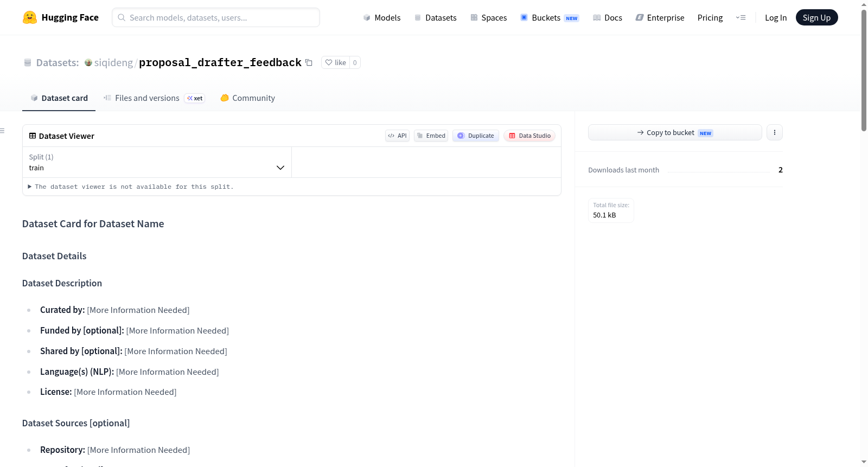Open the Split train dropdown
Screen dimensions: 868x467
pos(157,162)
